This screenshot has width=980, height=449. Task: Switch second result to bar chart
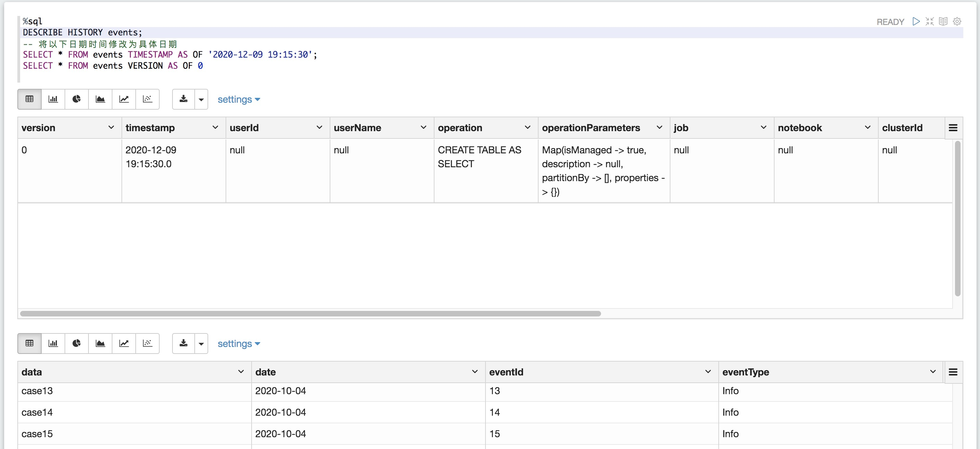click(x=53, y=344)
